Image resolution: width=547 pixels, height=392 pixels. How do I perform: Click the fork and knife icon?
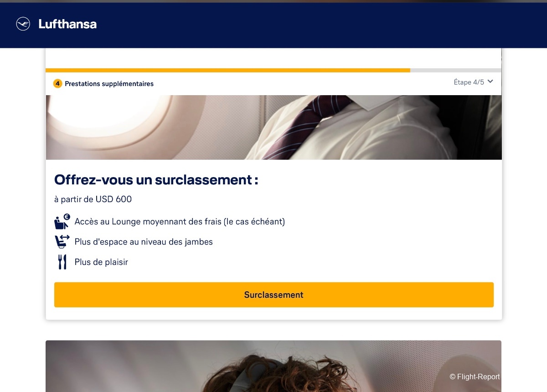point(62,262)
